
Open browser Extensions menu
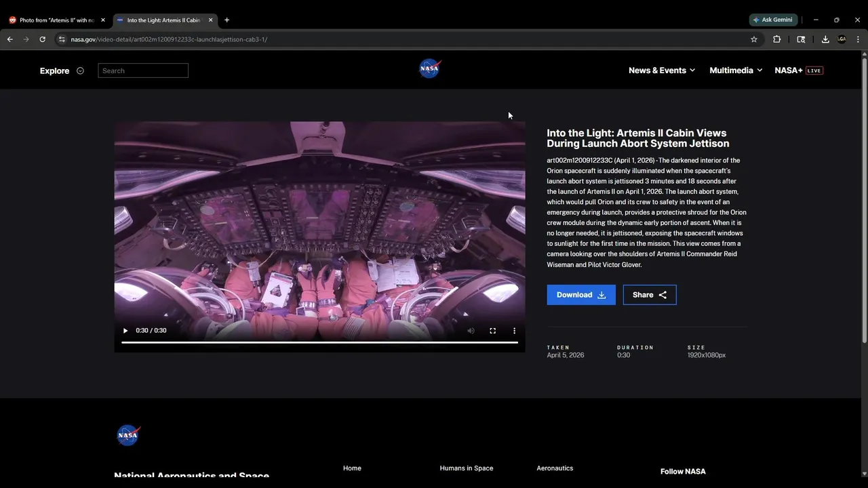[777, 39]
